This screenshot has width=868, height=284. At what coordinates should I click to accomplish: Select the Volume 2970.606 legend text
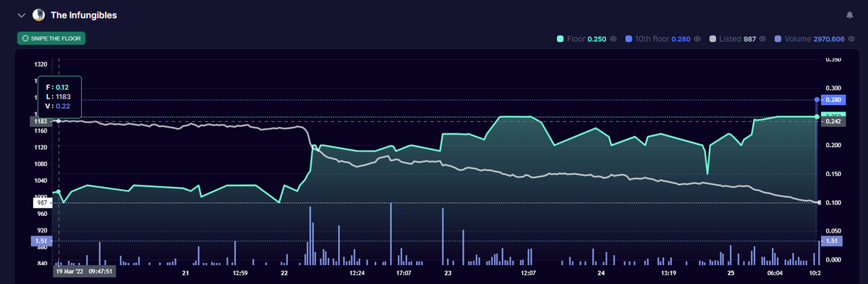coord(814,38)
